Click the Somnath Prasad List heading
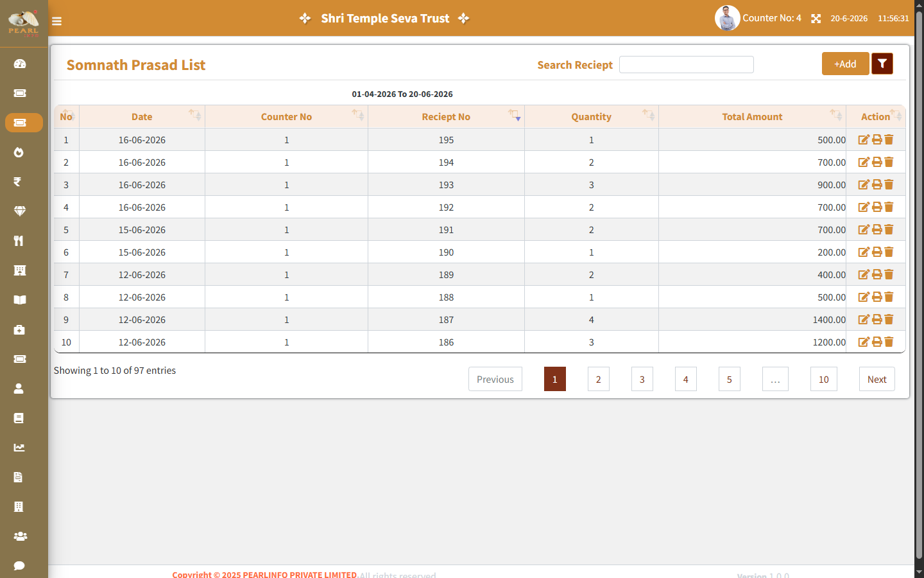 [x=136, y=65]
